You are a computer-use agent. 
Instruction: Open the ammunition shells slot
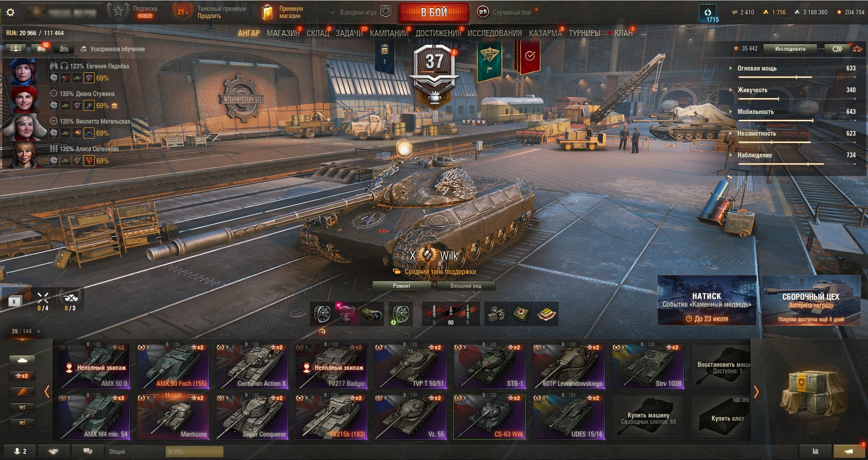pyautogui.click(x=451, y=314)
